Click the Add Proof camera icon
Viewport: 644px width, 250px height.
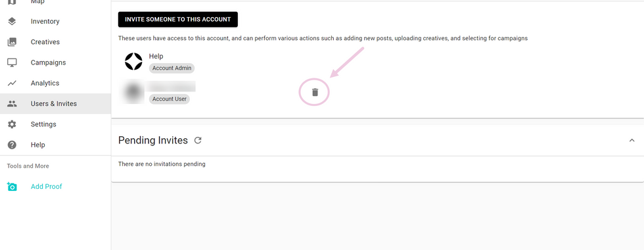coord(12,186)
